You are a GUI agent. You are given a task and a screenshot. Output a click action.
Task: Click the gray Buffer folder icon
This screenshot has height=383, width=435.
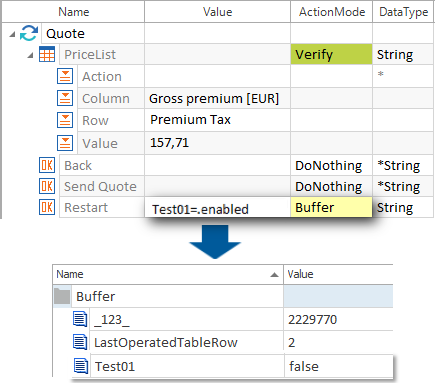coord(62,296)
